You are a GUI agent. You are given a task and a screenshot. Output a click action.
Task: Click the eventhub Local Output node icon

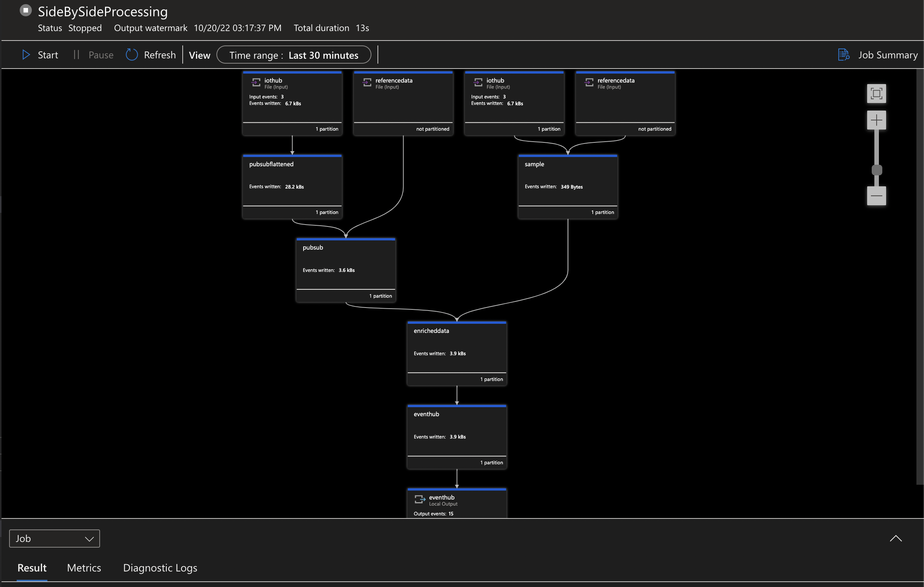click(420, 499)
